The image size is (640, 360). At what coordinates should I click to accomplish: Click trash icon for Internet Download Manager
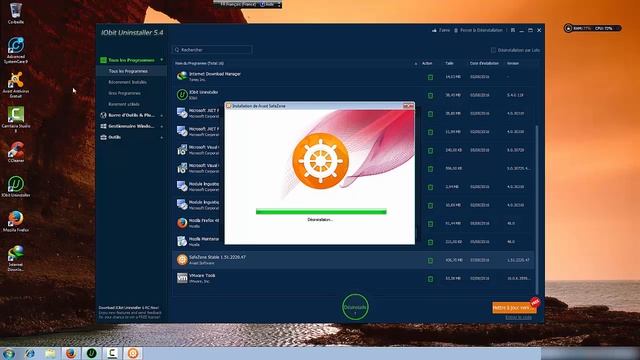tap(430, 77)
